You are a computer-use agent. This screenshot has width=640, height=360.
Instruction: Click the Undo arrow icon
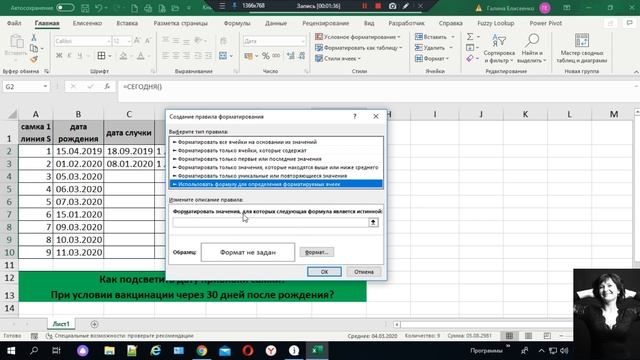[x=98, y=7]
